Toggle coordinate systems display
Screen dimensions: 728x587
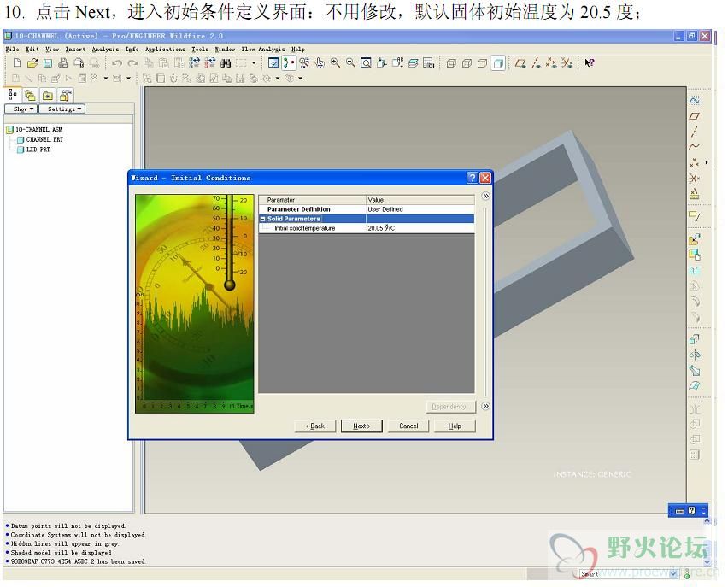tap(567, 62)
